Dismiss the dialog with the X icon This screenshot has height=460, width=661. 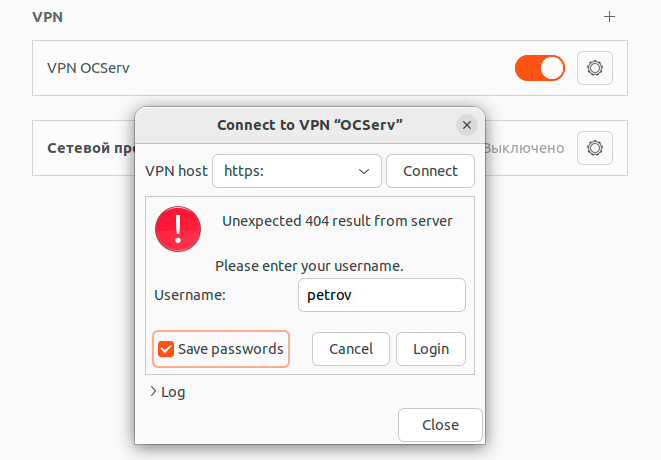coord(466,125)
